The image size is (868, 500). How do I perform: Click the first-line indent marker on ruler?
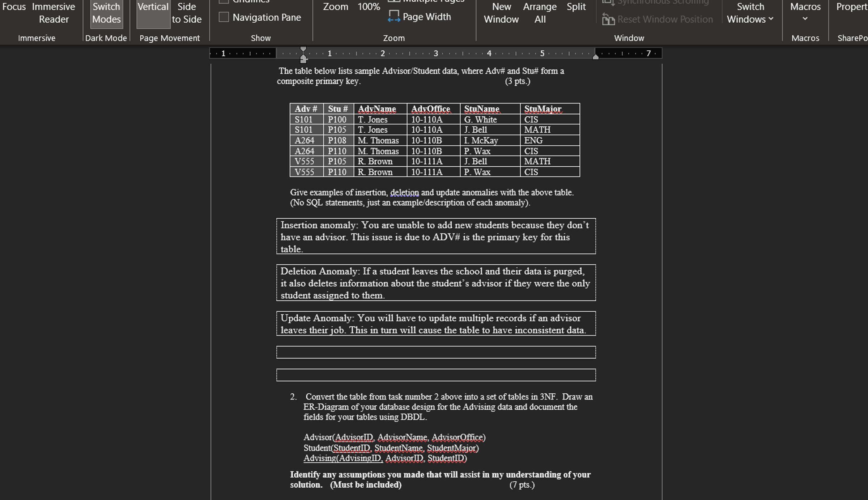coord(303,50)
